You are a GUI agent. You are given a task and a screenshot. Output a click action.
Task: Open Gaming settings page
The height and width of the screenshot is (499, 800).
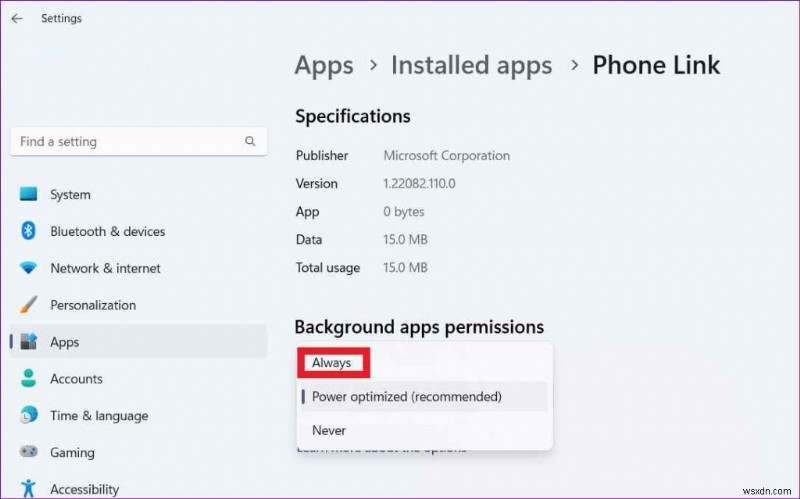[x=138, y=452]
